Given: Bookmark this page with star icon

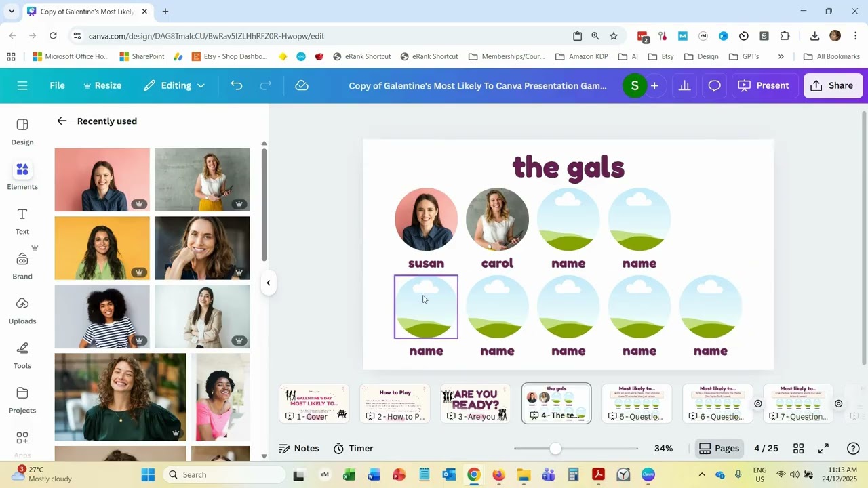Looking at the screenshot, I should (x=614, y=36).
